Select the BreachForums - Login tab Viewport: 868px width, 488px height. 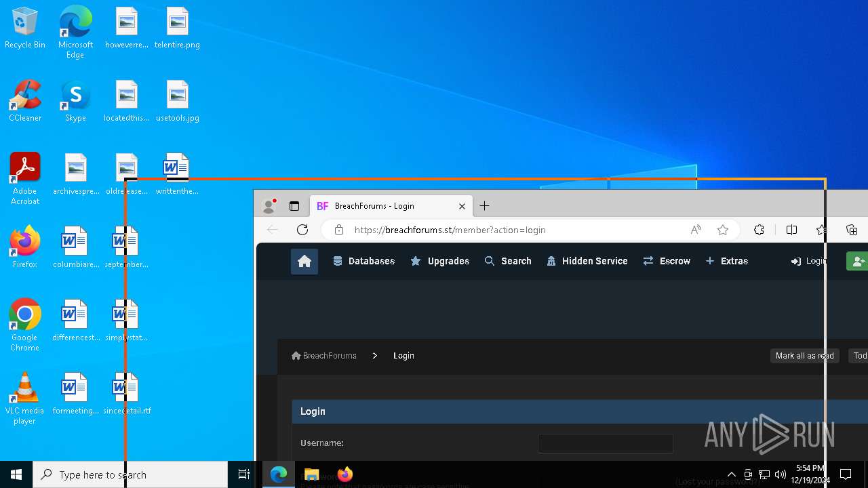392,206
